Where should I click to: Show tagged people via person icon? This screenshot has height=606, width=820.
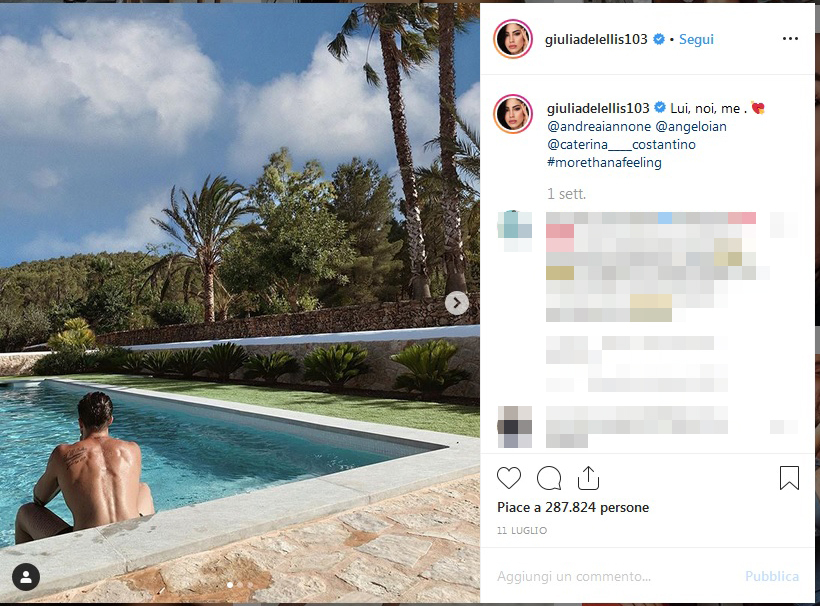point(26,577)
